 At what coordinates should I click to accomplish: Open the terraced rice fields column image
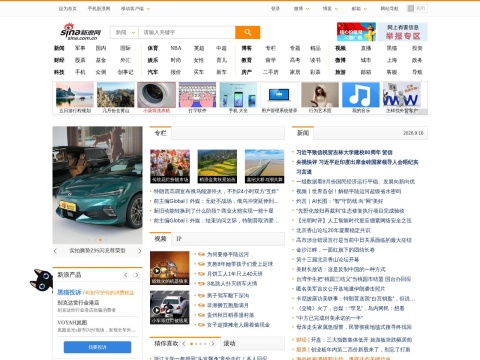pos(217,166)
